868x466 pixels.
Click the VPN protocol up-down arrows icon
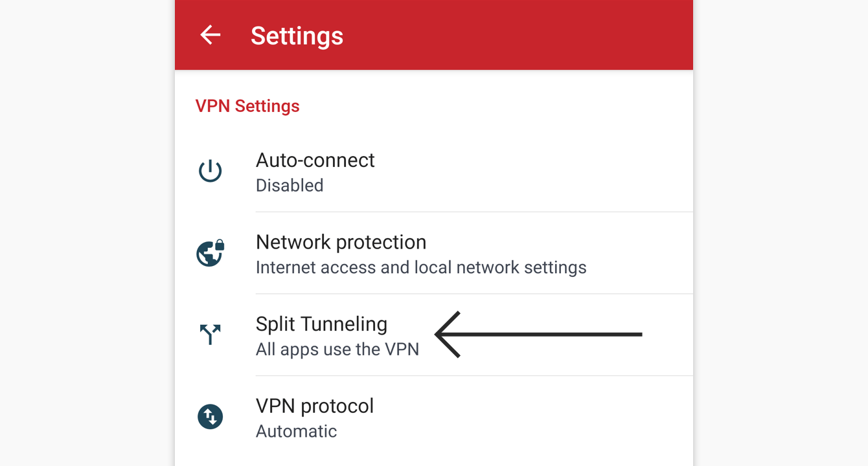point(210,417)
